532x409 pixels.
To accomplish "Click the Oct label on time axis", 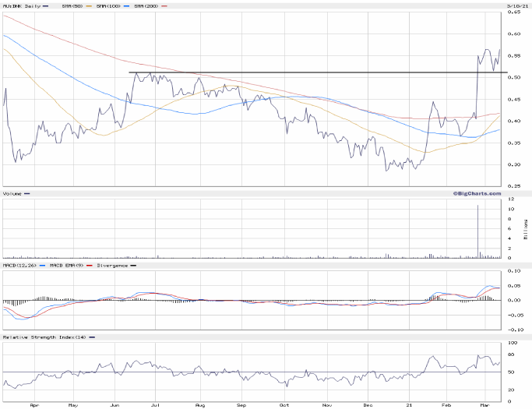I will click(284, 405).
